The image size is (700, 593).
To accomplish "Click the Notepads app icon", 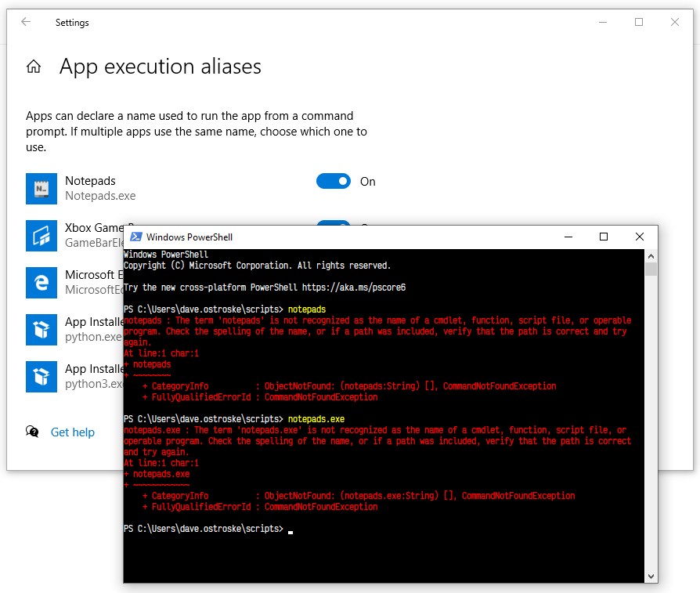I will click(x=41, y=189).
